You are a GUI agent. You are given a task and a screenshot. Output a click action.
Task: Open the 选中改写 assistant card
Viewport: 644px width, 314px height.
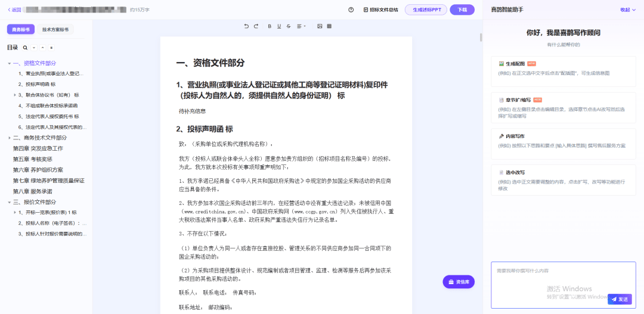coord(563,180)
